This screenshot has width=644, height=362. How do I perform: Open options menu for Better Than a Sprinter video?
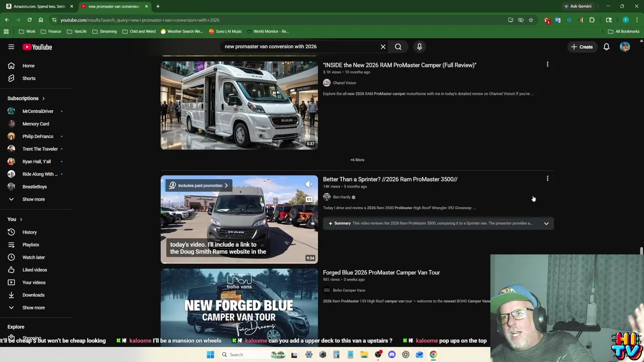(547, 178)
